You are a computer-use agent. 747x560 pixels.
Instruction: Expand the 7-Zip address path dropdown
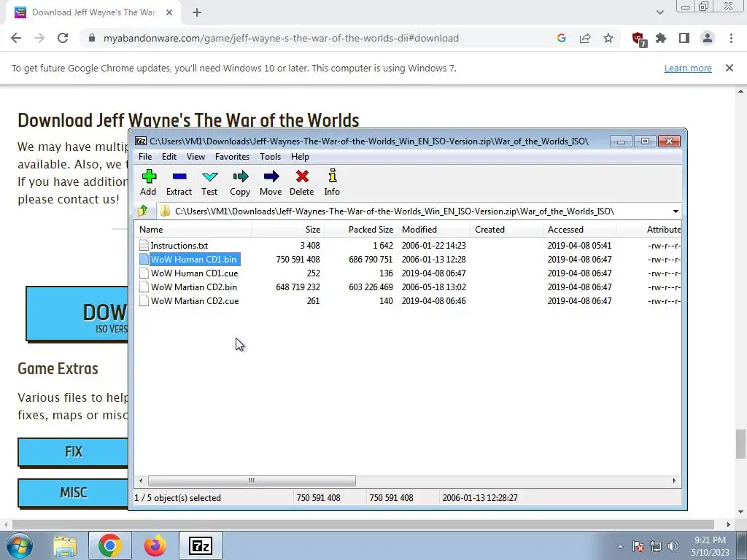676,211
